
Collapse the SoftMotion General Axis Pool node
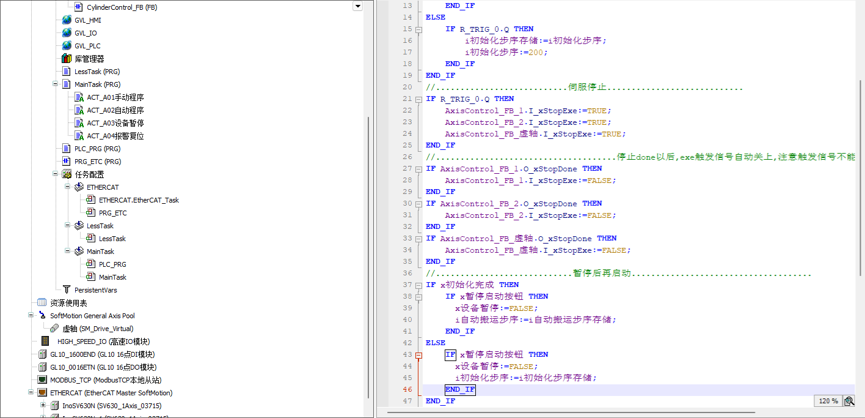[31, 315]
